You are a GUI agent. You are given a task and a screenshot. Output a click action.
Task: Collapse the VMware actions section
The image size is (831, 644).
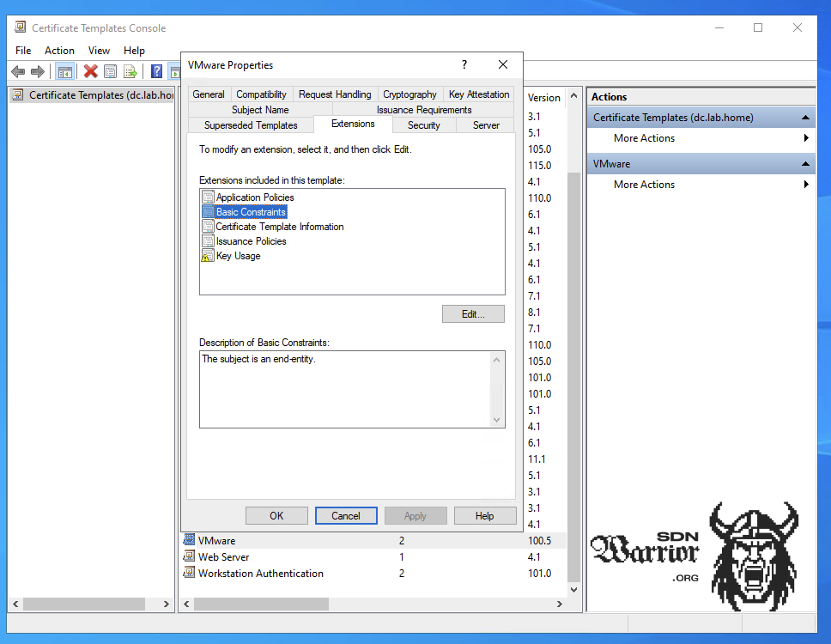tap(804, 163)
